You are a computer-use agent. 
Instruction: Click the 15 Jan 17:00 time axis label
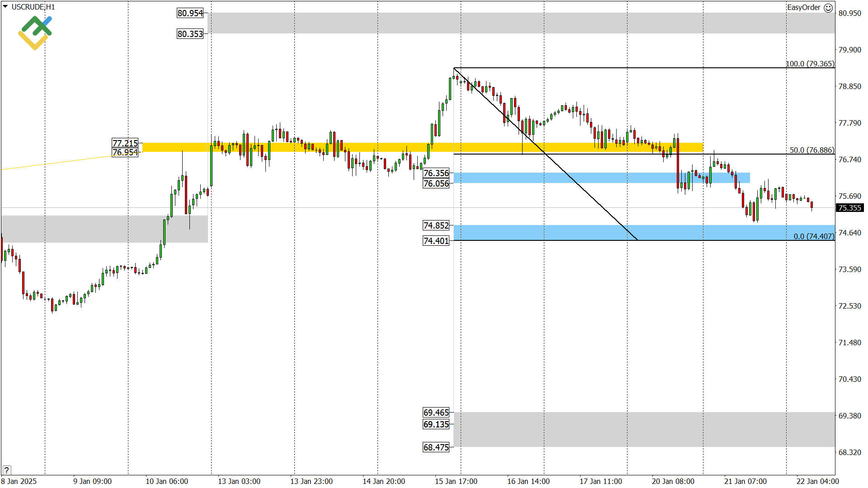(456, 481)
